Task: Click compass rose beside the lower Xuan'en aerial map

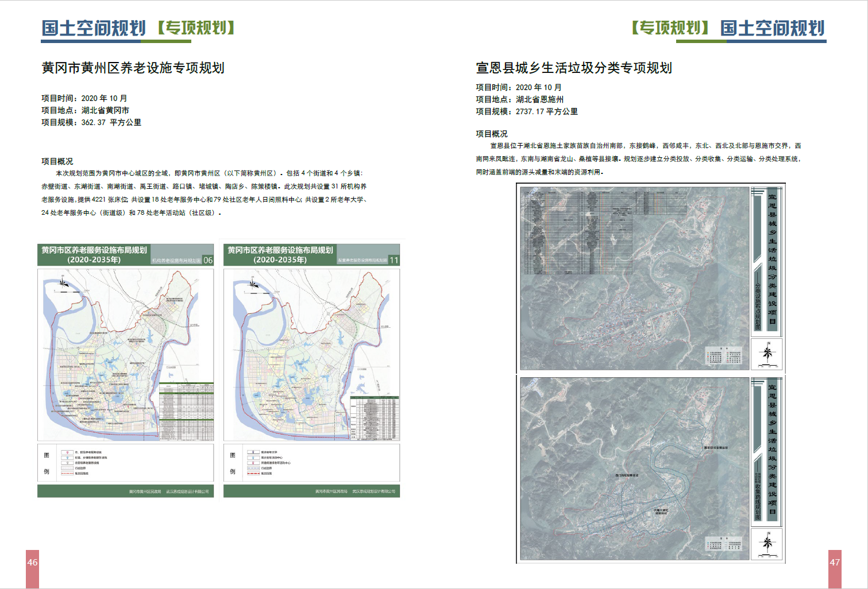Action: point(767,544)
